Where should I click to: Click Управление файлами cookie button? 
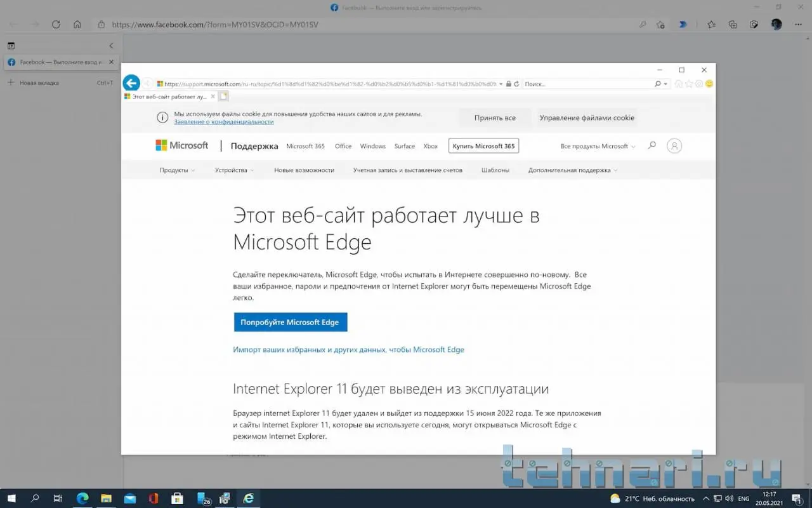point(587,117)
